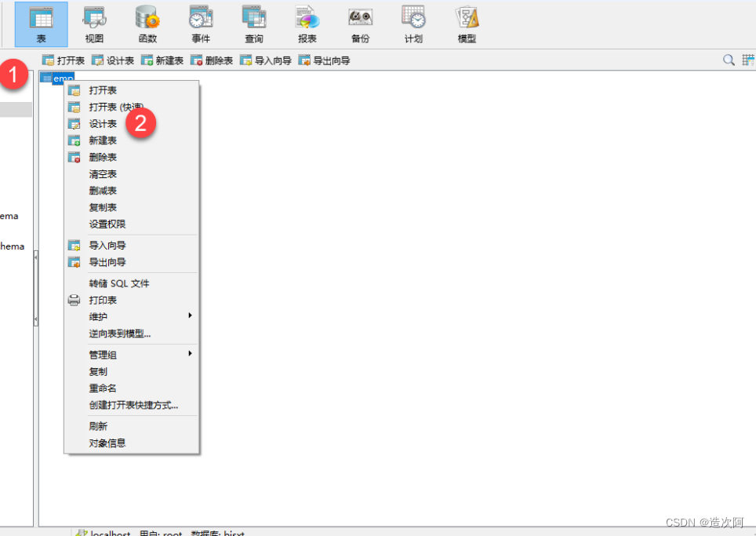Click 打开表 in the object toolbar

point(64,60)
